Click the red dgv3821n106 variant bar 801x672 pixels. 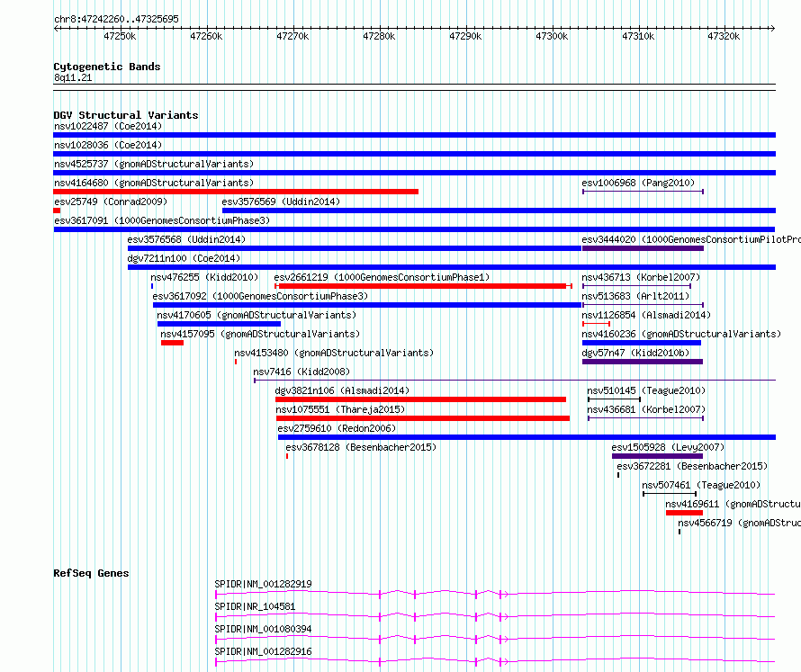(x=420, y=399)
